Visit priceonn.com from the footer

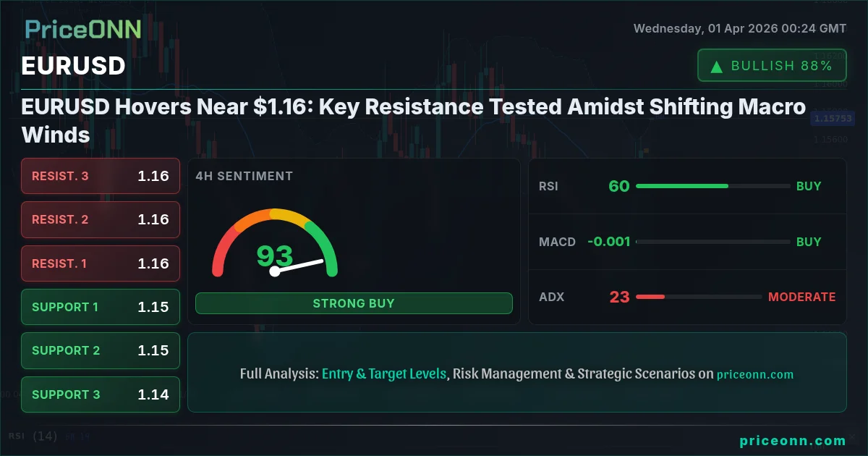[x=793, y=439]
